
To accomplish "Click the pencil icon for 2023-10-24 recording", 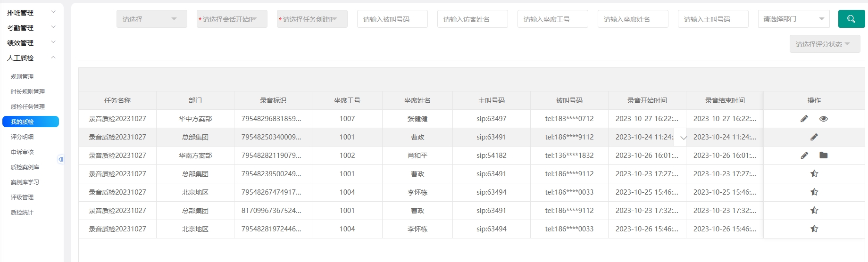I will 814,137.
